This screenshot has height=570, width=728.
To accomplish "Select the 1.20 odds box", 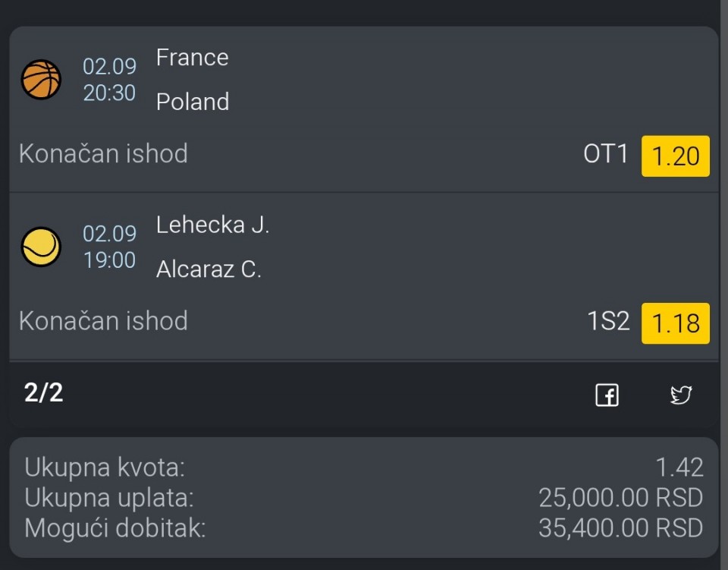I will click(676, 156).
